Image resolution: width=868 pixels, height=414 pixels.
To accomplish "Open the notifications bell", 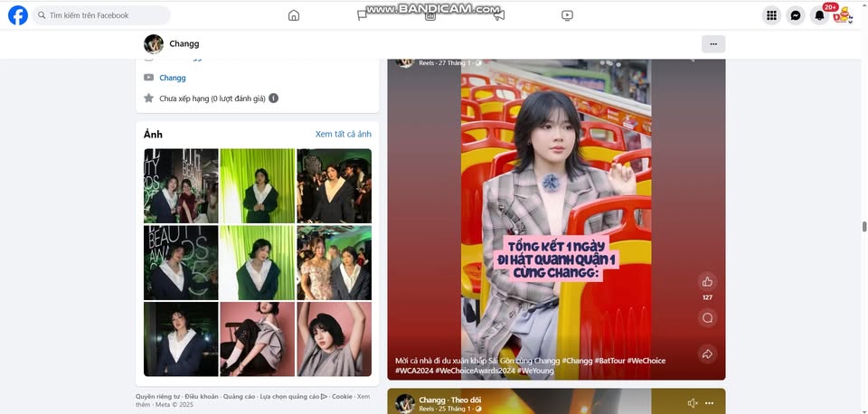I will click(820, 15).
